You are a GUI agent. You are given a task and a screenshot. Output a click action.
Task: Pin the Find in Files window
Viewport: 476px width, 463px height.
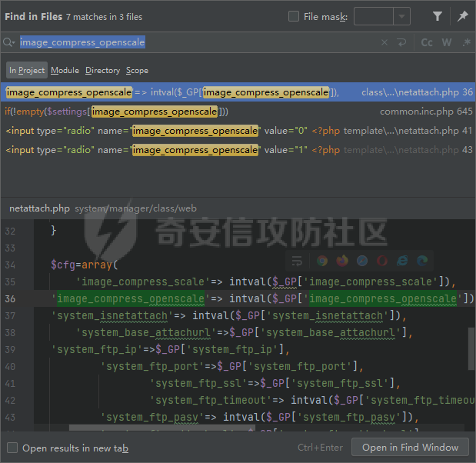(x=462, y=16)
